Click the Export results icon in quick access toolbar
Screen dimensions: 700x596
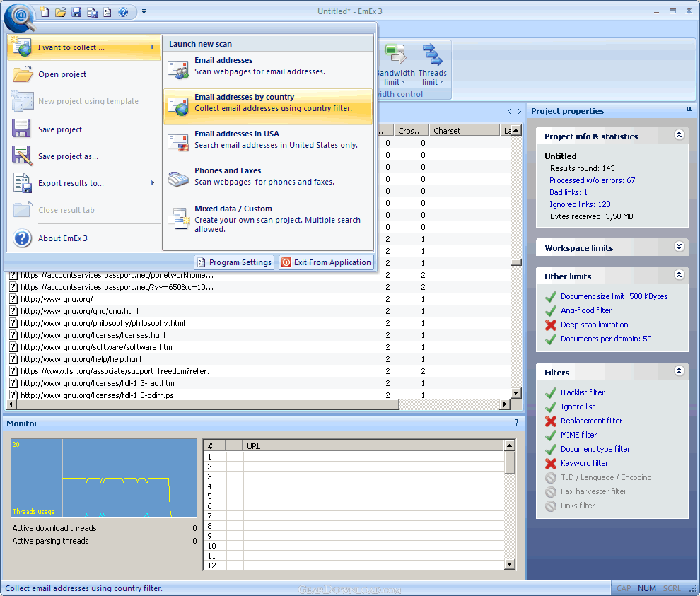(x=93, y=11)
